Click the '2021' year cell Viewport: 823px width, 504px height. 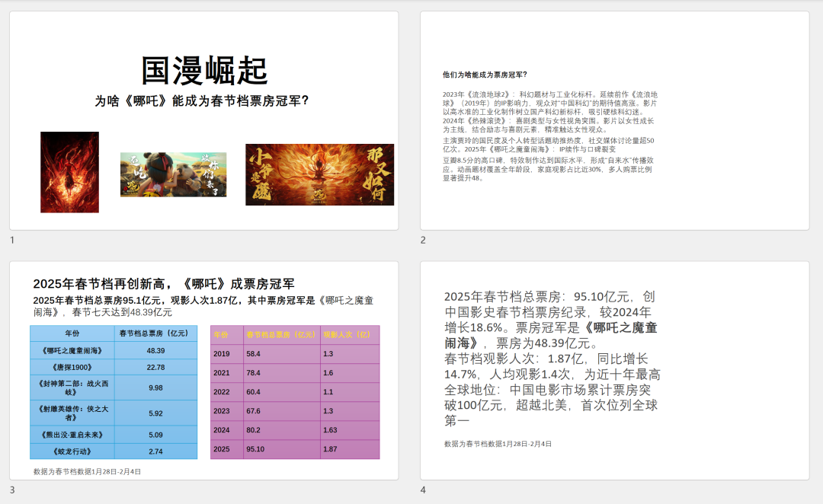[227, 373]
